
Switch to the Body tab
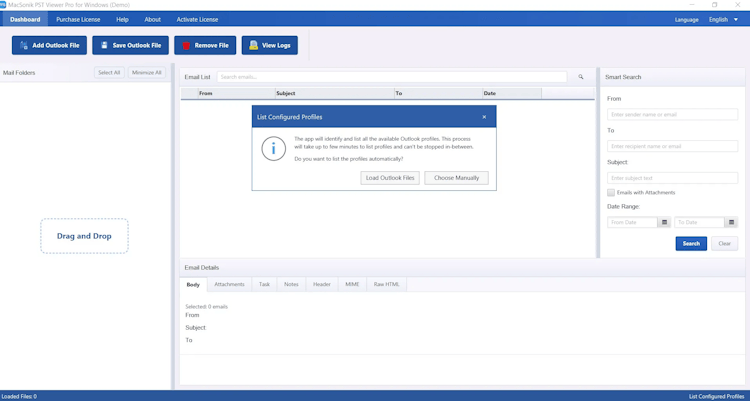pos(193,285)
